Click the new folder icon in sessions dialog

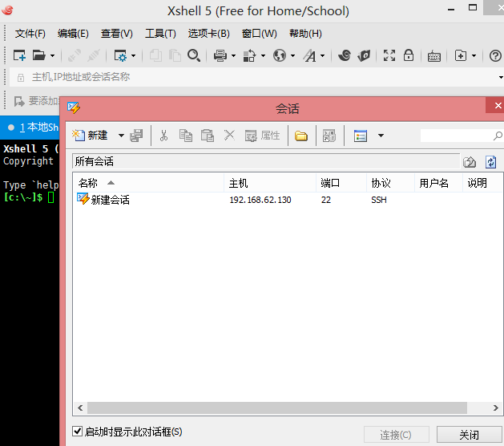point(301,136)
